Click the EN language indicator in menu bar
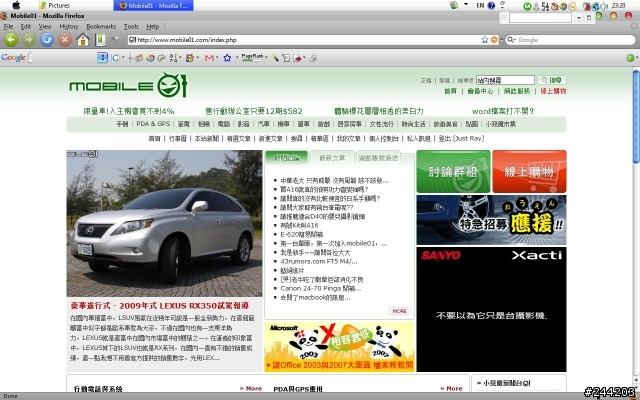Image resolution: width=640 pixels, height=400 pixels. 480,5
